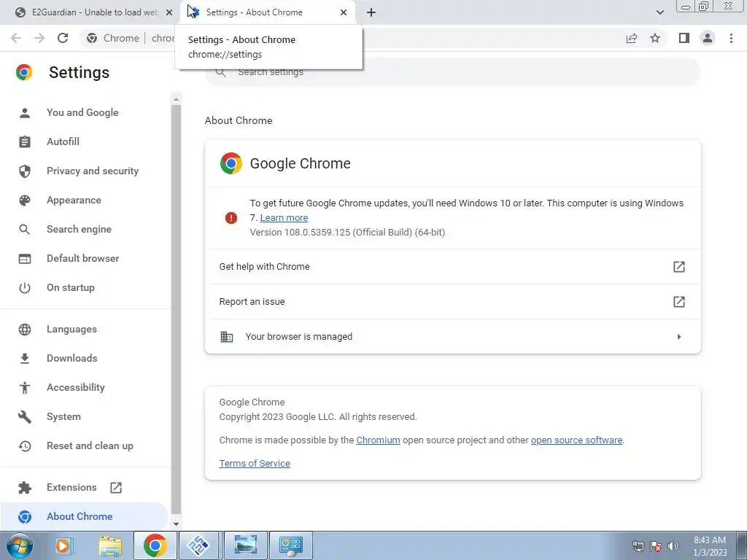The width and height of the screenshot is (747, 560).
Task: Click the Chrome site info chip
Action: [113, 38]
